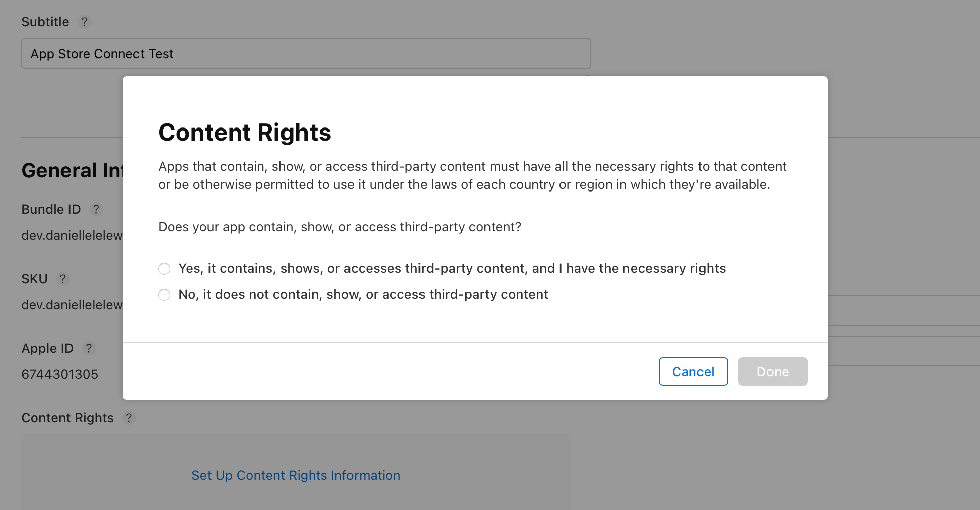Screen dimensions: 980x510
Task: Click the Content Rights dialog heading
Action: coord(245,133)
